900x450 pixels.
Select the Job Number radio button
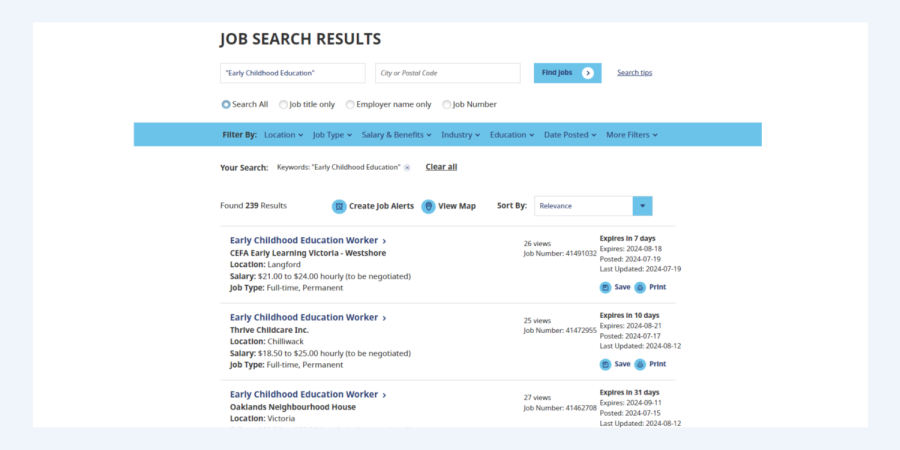point(447,104)
